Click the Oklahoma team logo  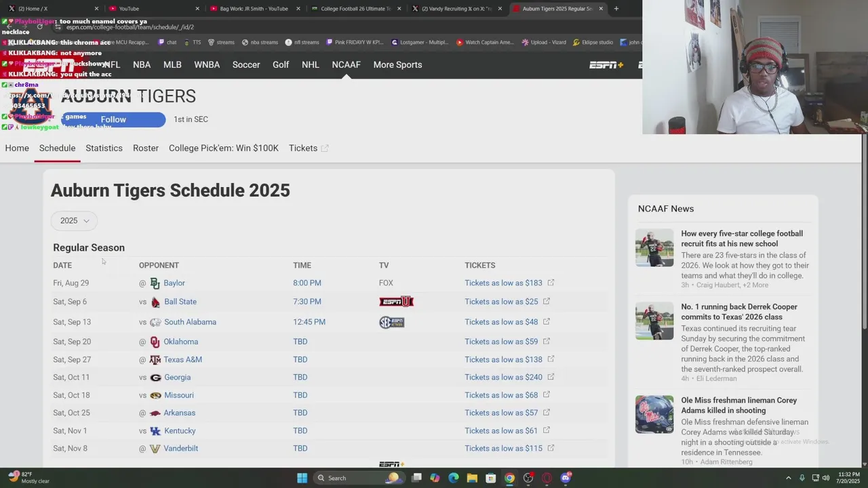(155, 342)
